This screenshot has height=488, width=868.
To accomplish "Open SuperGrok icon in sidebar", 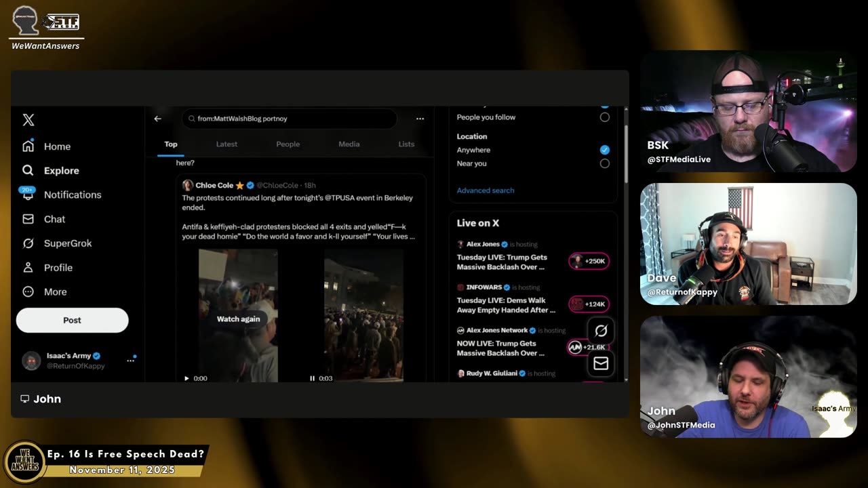I will [28, 243].
